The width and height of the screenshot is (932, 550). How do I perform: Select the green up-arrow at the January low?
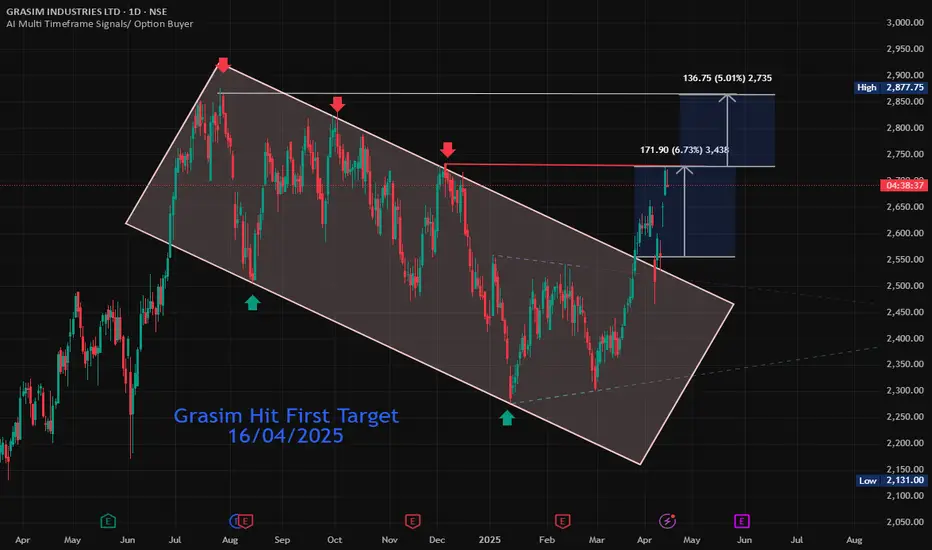tap(506, 418)
